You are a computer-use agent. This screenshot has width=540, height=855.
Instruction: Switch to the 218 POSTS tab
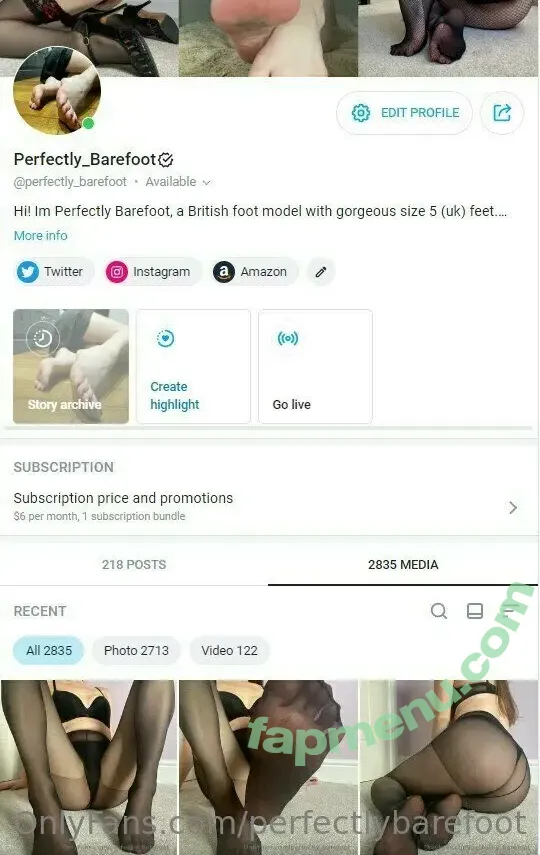point(134,564)
